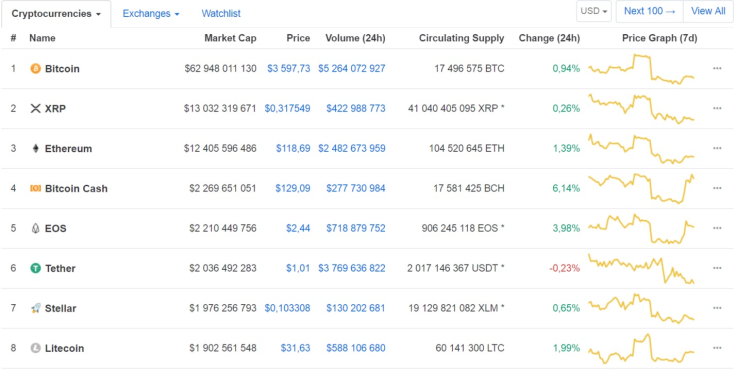
Task: Click the XRP logo icon
Action: click(x=35, y=108)
